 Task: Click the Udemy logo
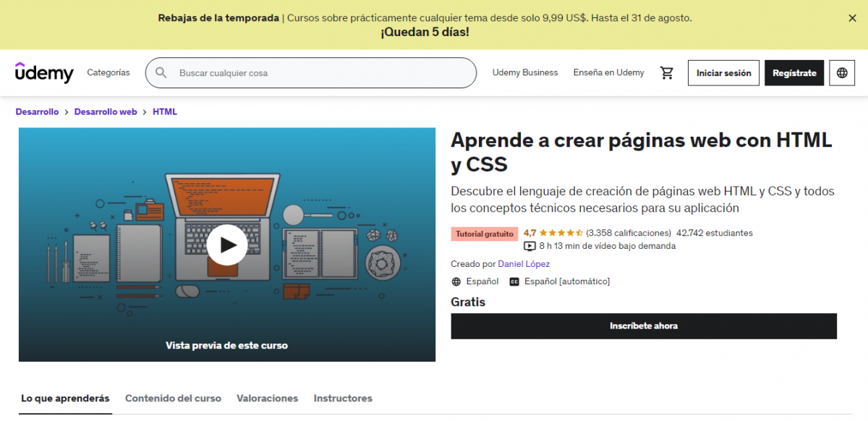point(44,72)
